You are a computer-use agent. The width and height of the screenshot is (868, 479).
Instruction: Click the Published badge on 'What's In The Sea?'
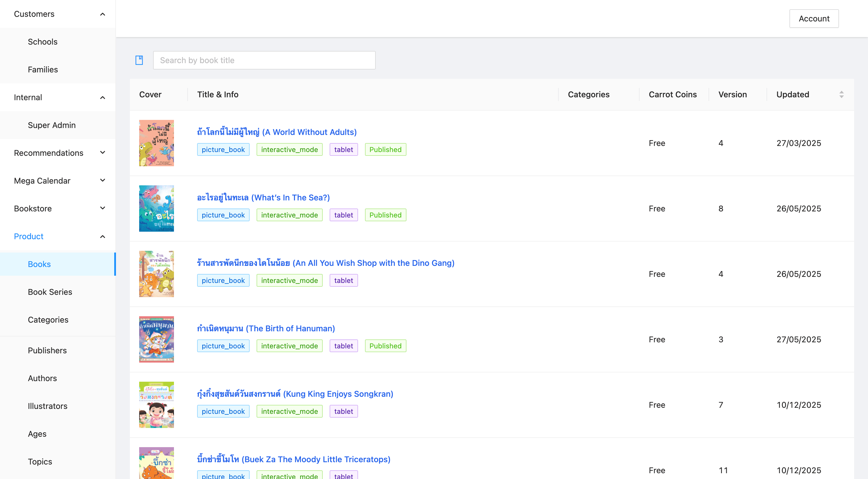click(385, 215)
